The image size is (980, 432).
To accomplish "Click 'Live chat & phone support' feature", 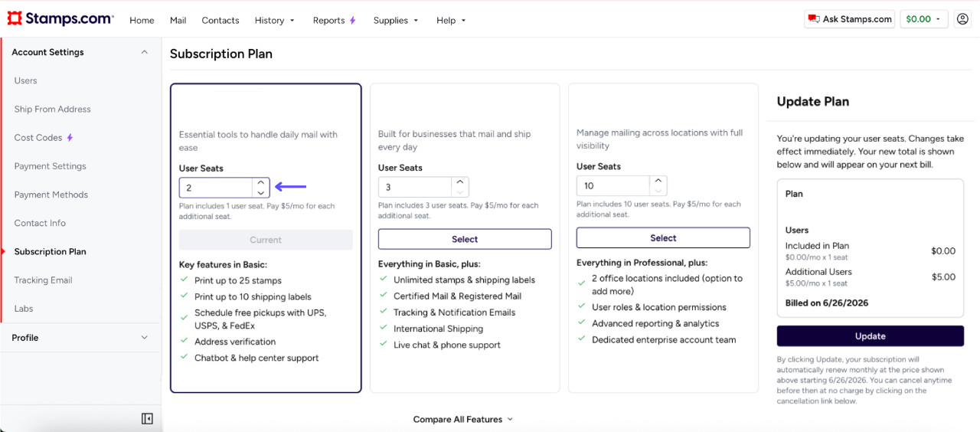I will 447,345.
